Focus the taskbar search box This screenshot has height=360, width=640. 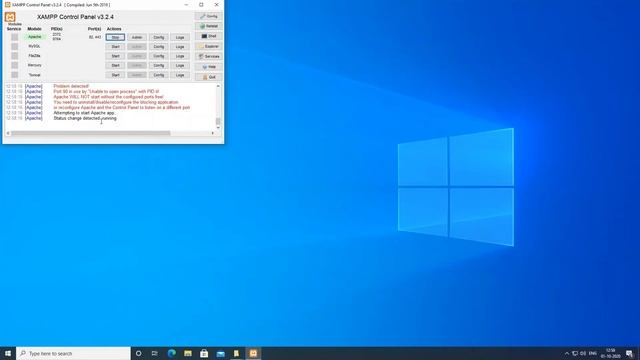tap(73, 353)
